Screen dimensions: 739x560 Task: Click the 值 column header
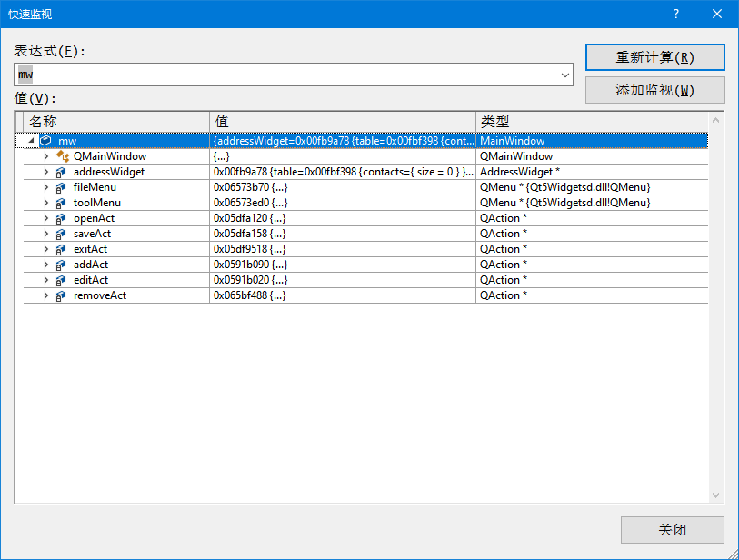(x=343, y=122)
